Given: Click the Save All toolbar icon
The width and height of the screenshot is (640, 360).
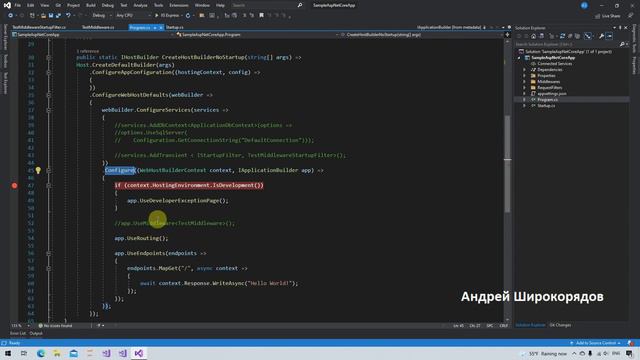Looking at the screenshot, I should (x=58, y=16).
